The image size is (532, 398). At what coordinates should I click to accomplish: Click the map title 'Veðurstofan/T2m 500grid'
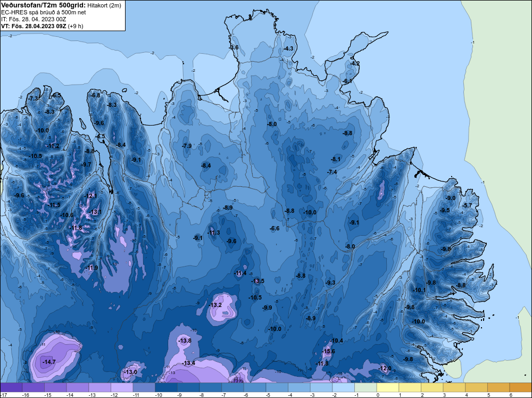44,5
